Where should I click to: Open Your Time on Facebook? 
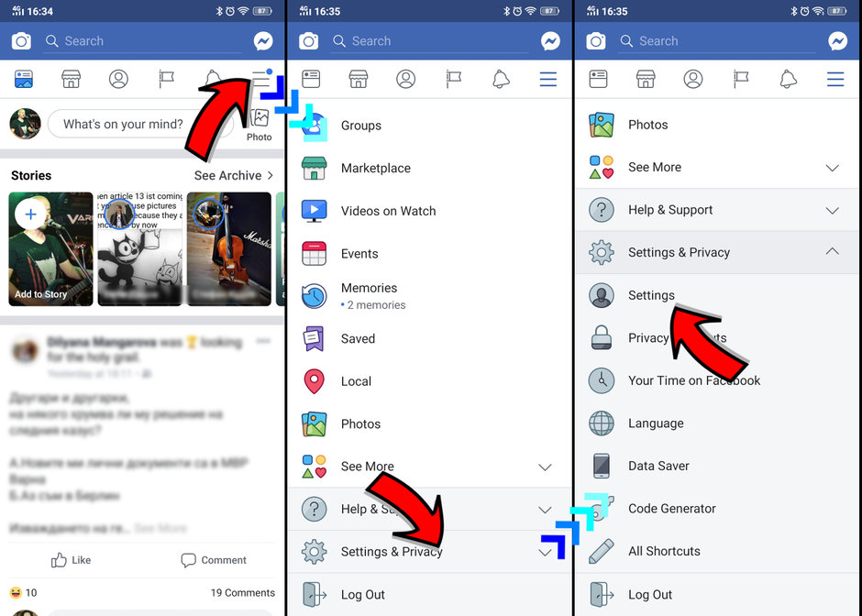coord(717,380)
